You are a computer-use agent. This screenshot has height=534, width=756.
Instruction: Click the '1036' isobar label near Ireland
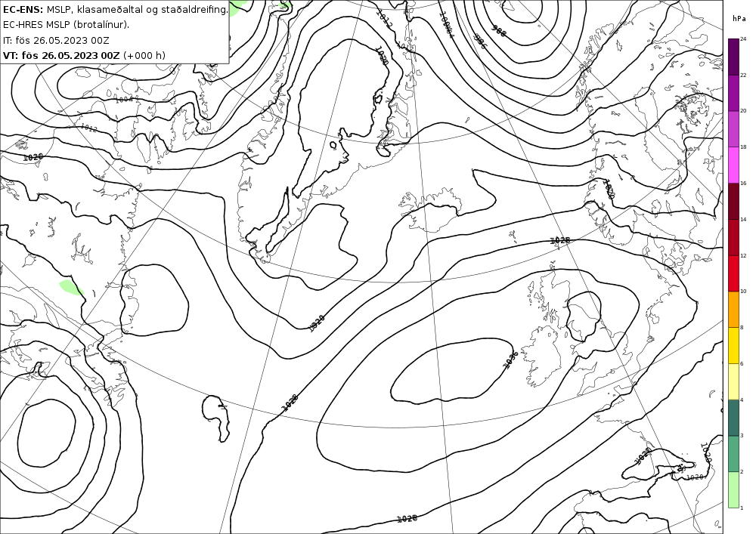point(510,360)
